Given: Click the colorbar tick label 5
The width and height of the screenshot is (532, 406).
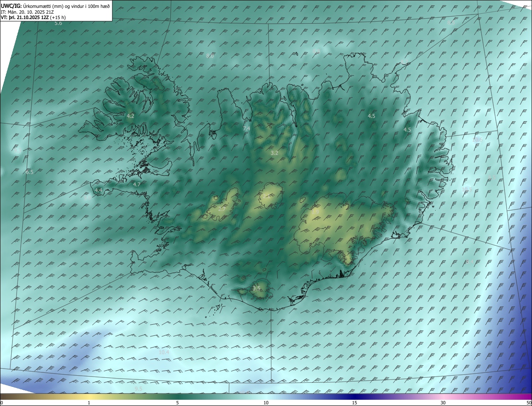Looking at the screenshot, I should (x=177, y=403).
